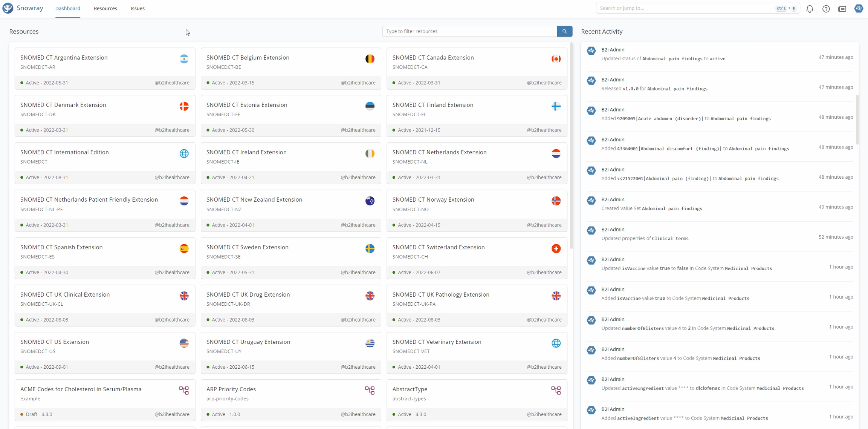The width and height of the screenshot is (868, 429).
Task: Open the user avatar menu top right
Action: click(859, 8)
